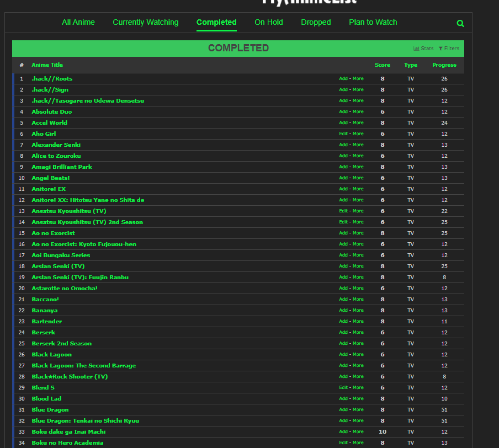Image resolution: width=499 pixels, height=448 pixels.
Task: Open the Anitore! EX title link
Action: pyautogui.click(x=49, y=189)
